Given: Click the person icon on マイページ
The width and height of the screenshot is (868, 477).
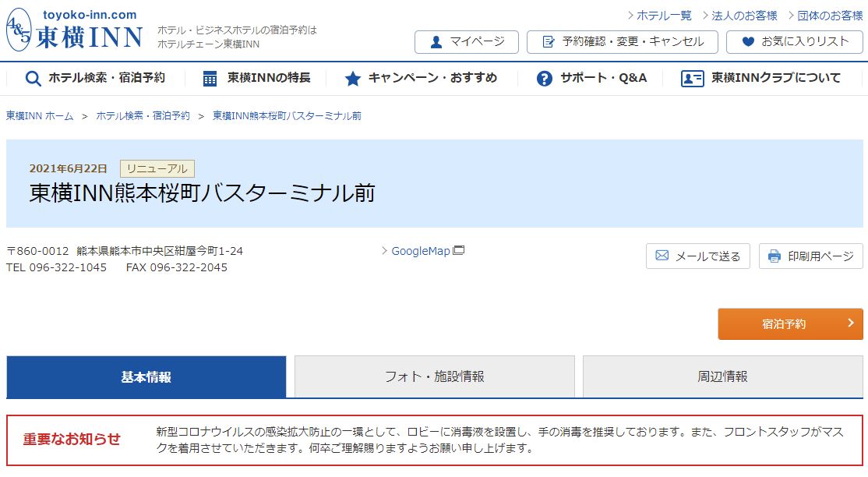Looking at the screenshot, I should (x=436, y=42).
